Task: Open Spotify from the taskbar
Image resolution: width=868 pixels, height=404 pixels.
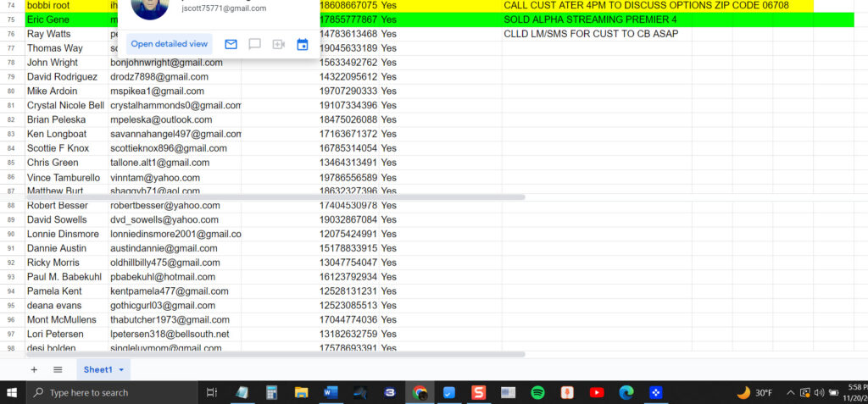Action: [x=537, y=392]
